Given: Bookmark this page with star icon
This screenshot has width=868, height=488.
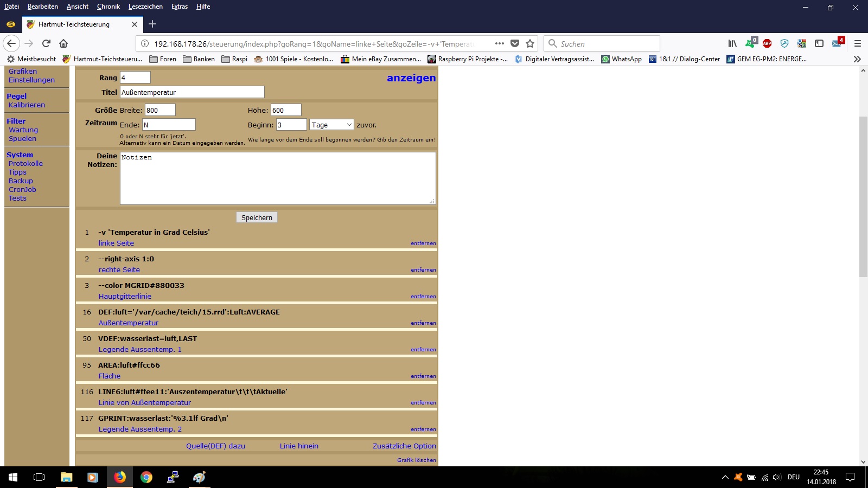Looking at the screenshot, I should click(530, 43).
